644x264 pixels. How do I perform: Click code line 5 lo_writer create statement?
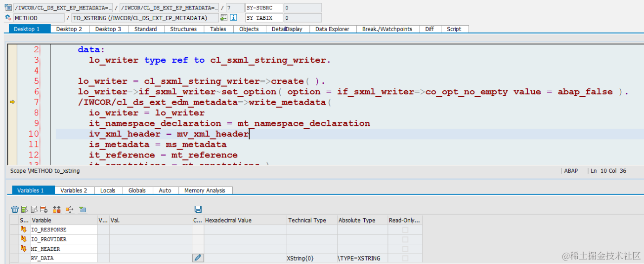201,81
